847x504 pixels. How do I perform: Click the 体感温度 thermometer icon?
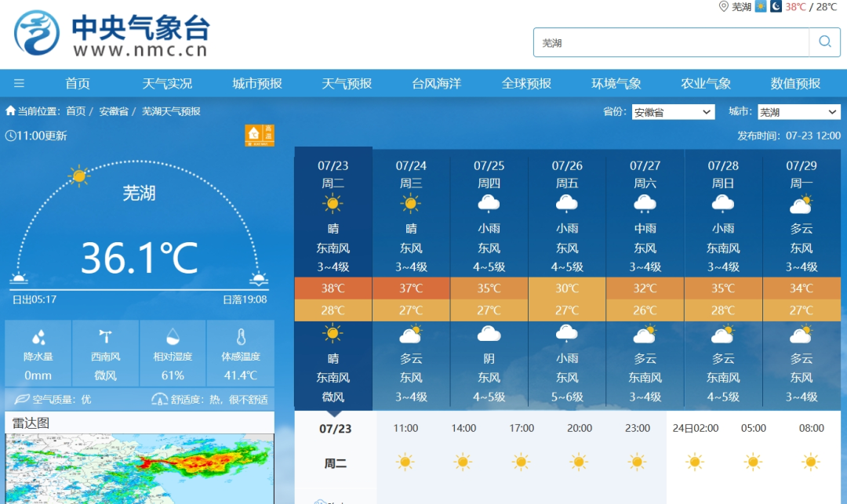click(x=241, y=337)
